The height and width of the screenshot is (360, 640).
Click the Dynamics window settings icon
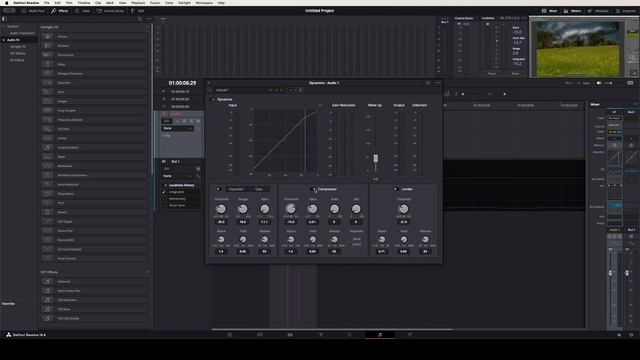click(x=428, y=83)
